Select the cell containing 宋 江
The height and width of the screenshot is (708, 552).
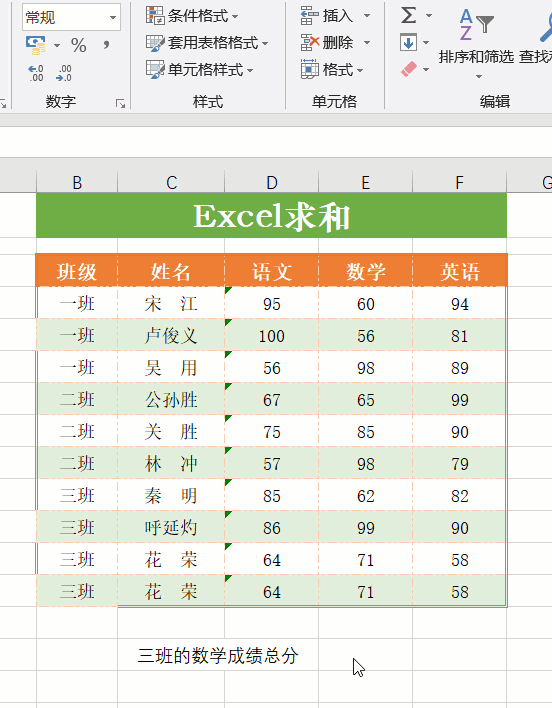click(171, 303)
